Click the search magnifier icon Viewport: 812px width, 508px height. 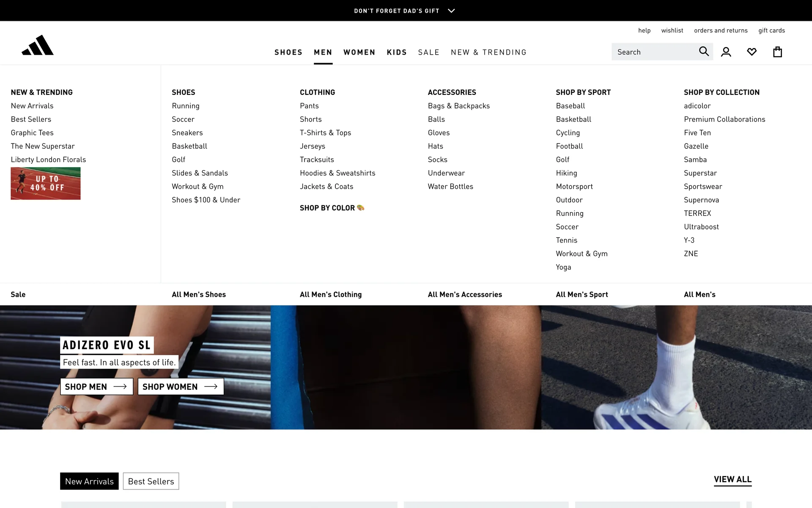(704, 52)
